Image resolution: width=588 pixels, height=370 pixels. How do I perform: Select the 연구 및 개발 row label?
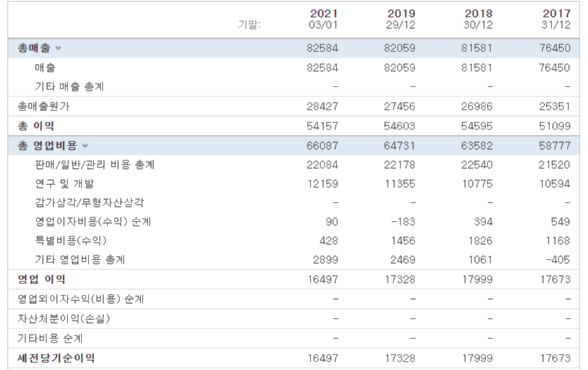[64, 184]
